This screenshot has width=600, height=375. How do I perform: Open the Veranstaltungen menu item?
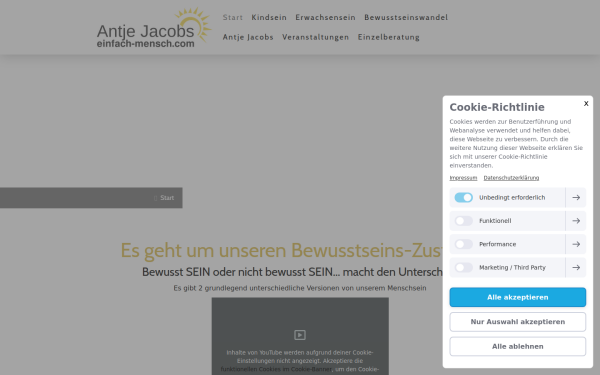click(316, 37)
